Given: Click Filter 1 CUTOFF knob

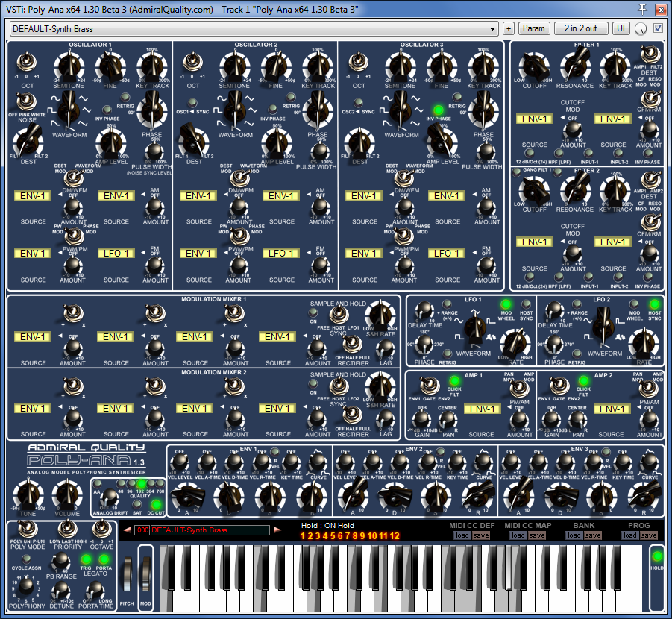Looking at the screenshot, I should click(534, 68).
